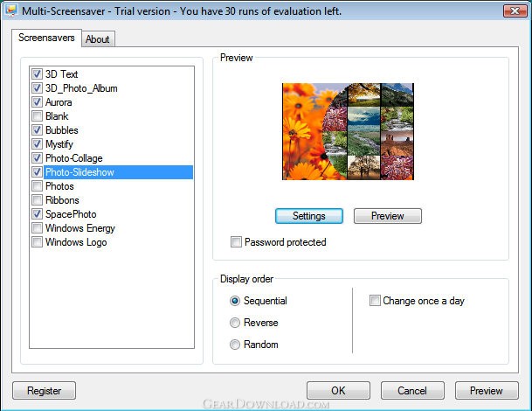The image size is (532, 411).
Task: Enable the Windows Energy checkbox
Action: [x=37, y=228]
